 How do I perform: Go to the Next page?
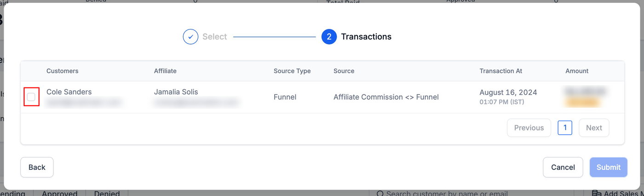[x=593, y=128]
